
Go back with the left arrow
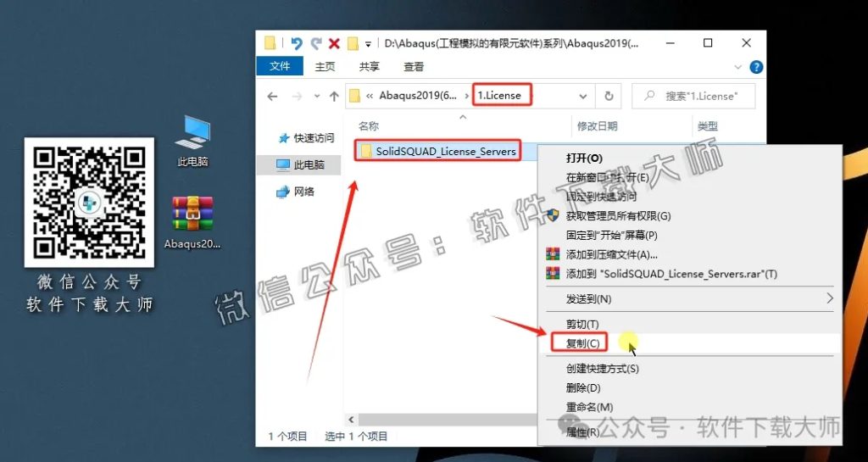click(x=272, y=97)
